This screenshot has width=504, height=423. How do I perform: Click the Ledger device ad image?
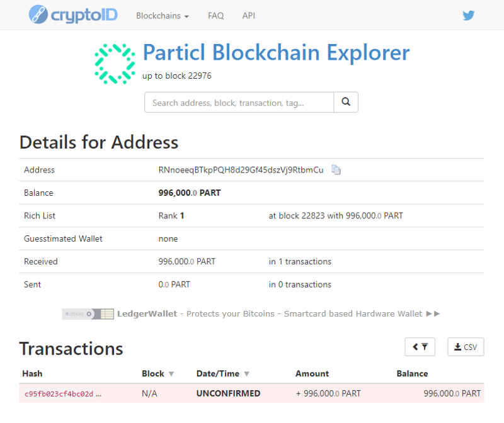88,314
